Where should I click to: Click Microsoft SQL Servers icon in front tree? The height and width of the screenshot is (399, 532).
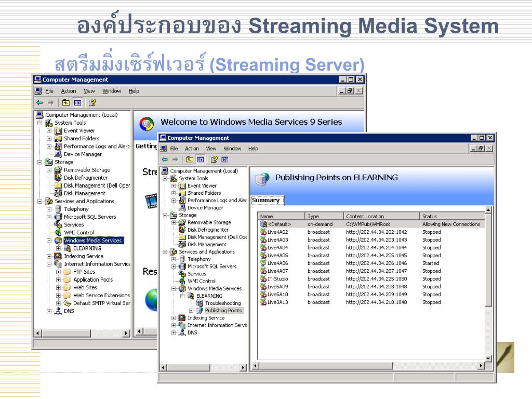coord(182,267)
